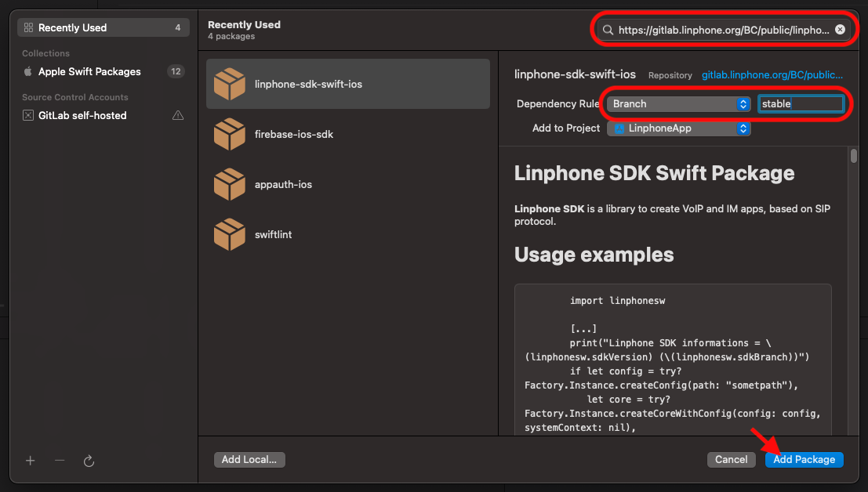The image size is (868, 492).
Task: Click the branch name field containing stable
Action: pos(800,103)
